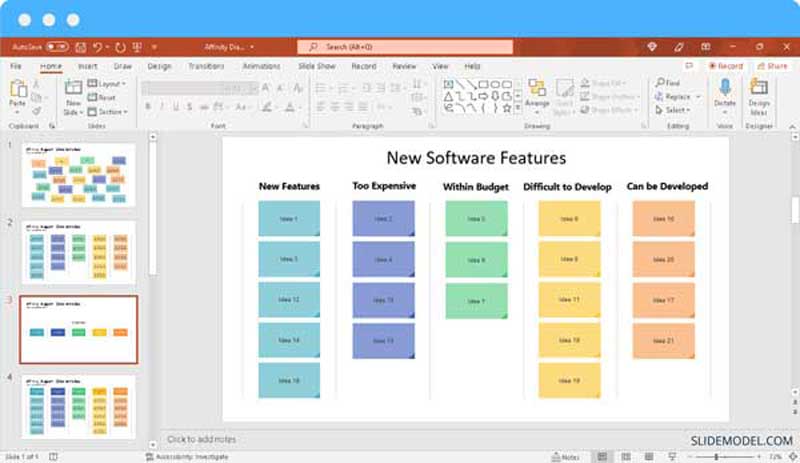
Task: Toggle the AutoSave switch
Action: [56, 47]
